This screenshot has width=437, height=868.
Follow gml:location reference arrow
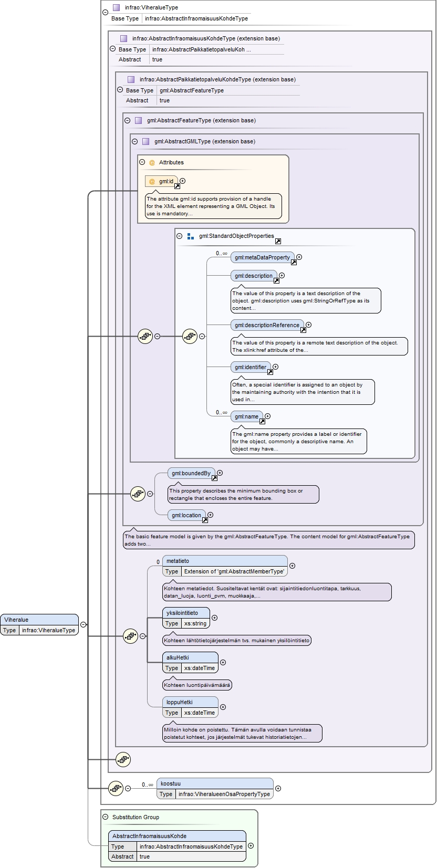[205, 520]
